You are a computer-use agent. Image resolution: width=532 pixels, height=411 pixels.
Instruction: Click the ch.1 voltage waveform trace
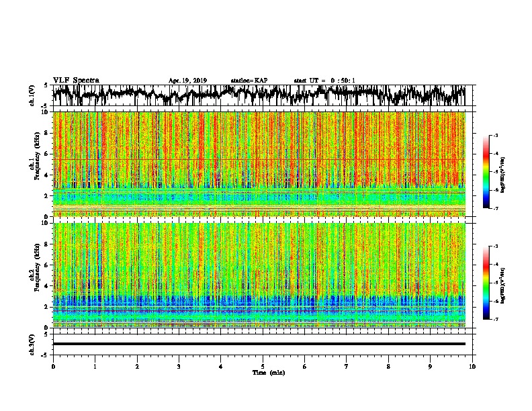[x=259, y=95]
